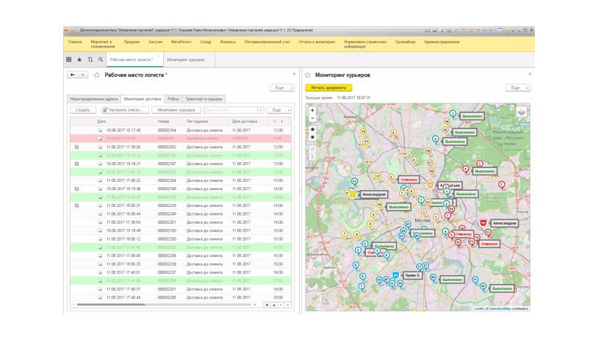Add Рабочее место логиста to favorites
The height and width of the screenshot is (364, 598).
coord(97,75)
